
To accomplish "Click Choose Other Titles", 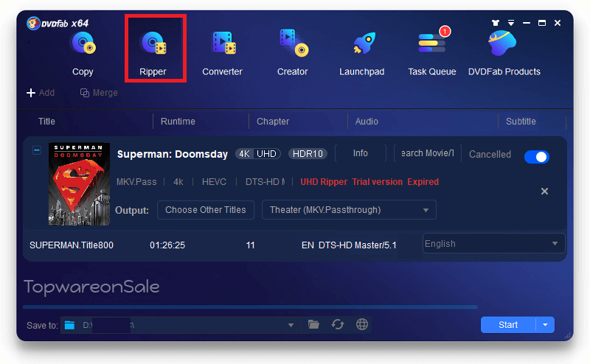I will click(x=206, y=210).
